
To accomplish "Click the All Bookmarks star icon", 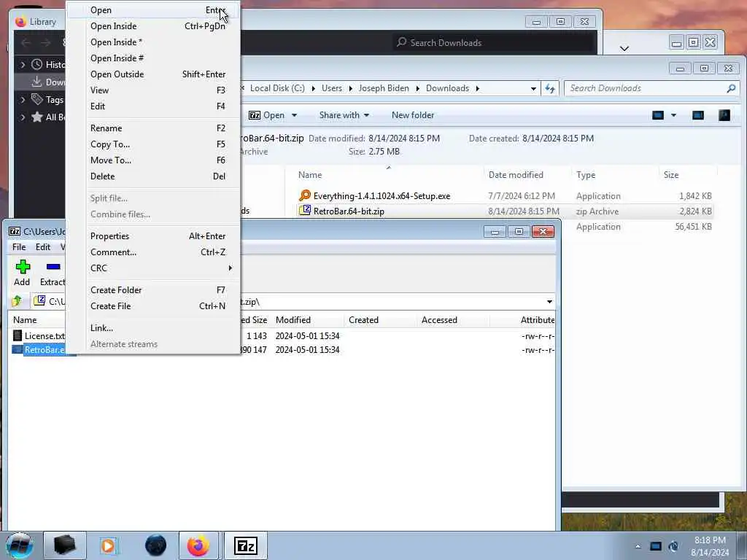I will pos(36,117).
